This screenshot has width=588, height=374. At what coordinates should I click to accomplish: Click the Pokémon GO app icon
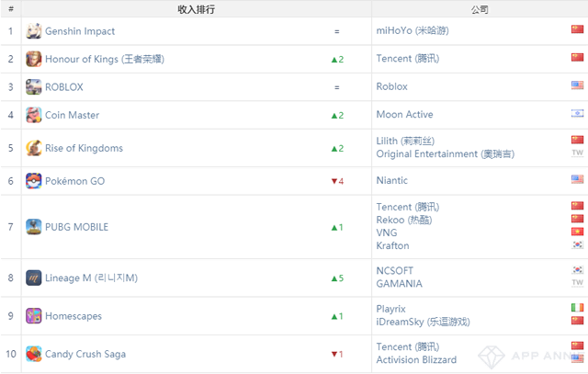tap(33, 181)
